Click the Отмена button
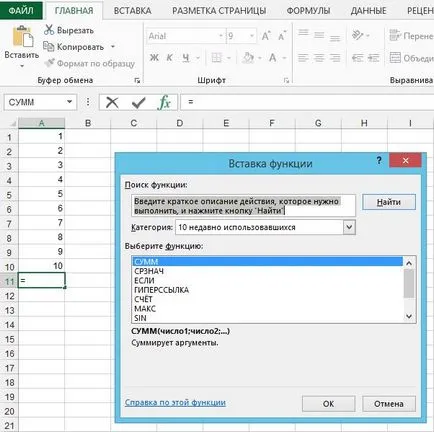 389,404
